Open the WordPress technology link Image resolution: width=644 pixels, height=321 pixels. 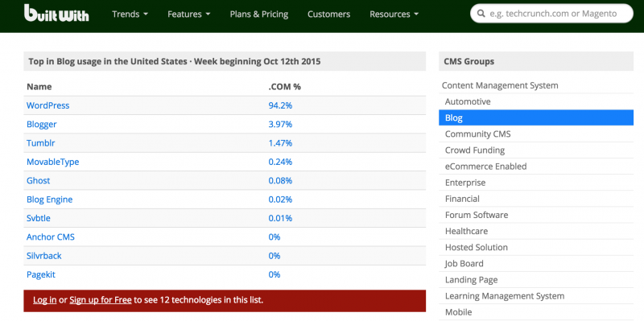tap(48, 105)
